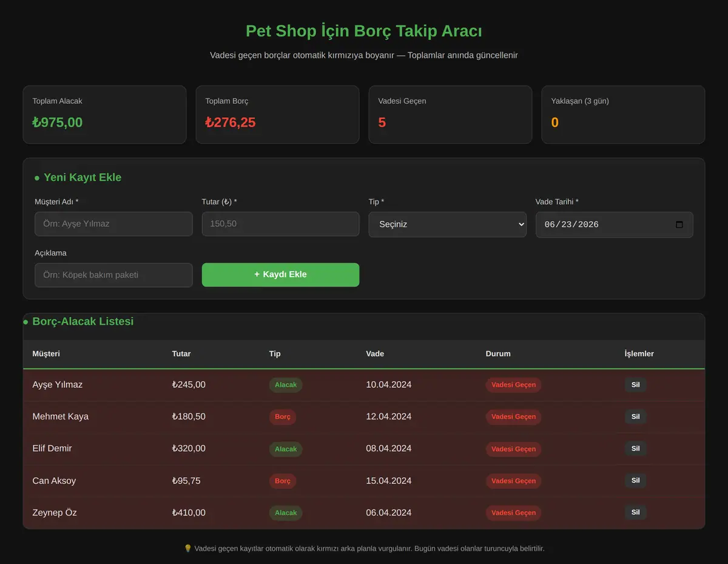Click the Borç badge in Can Aksoy row
Viewport: 728px width, 564px height.
(x=283, y=481)
